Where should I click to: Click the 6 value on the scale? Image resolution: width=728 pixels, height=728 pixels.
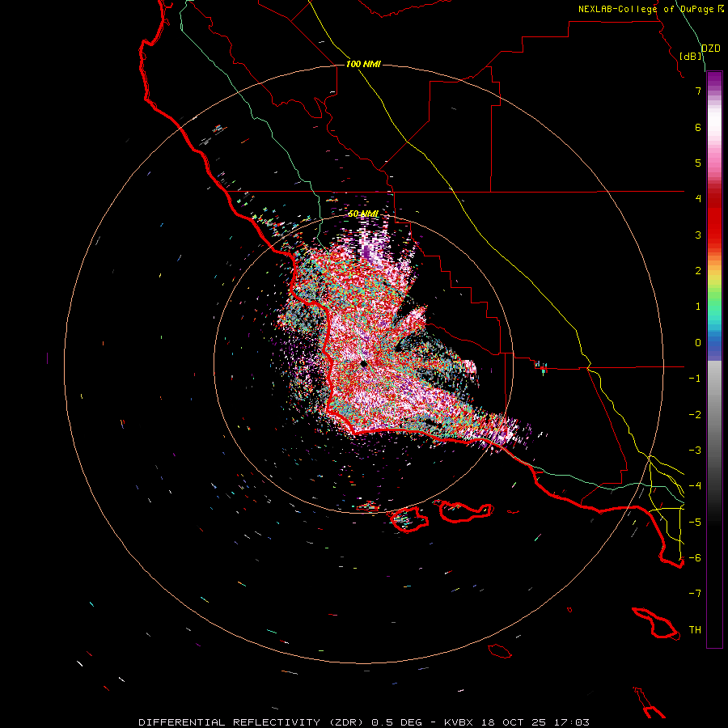[x=698, y=127]
